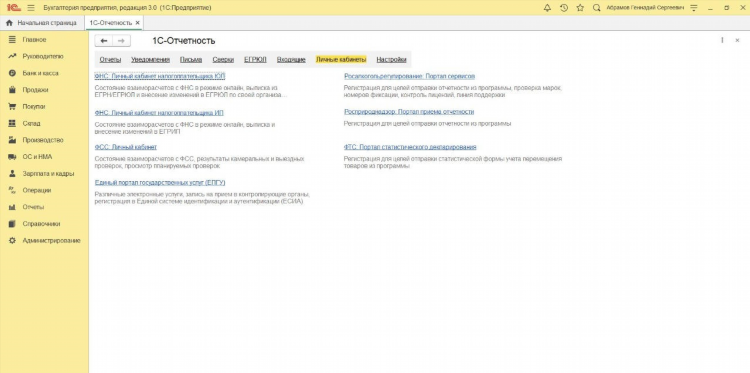Screen dimensions: 750x373
Task: Close the 1С-Отчетность form with X
Action: pos(737,41)
